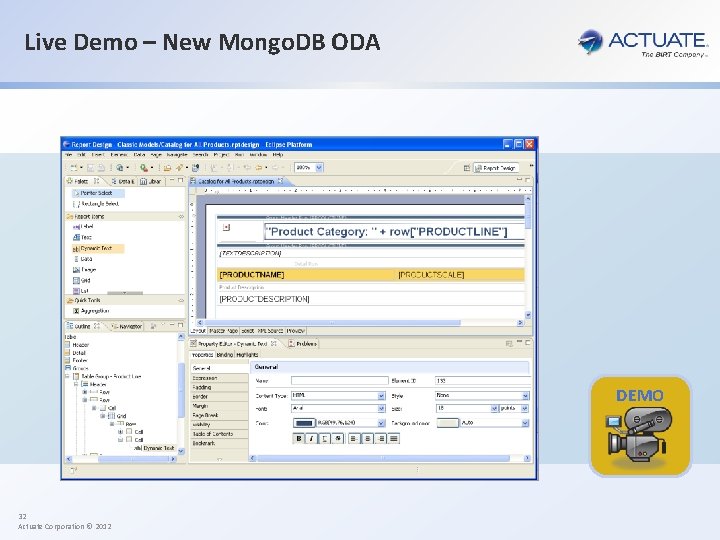Screen dimensions: 720x540
Task: Expand the Grid node in Outline
Action: pyautogui.click(x=102, y=416)
